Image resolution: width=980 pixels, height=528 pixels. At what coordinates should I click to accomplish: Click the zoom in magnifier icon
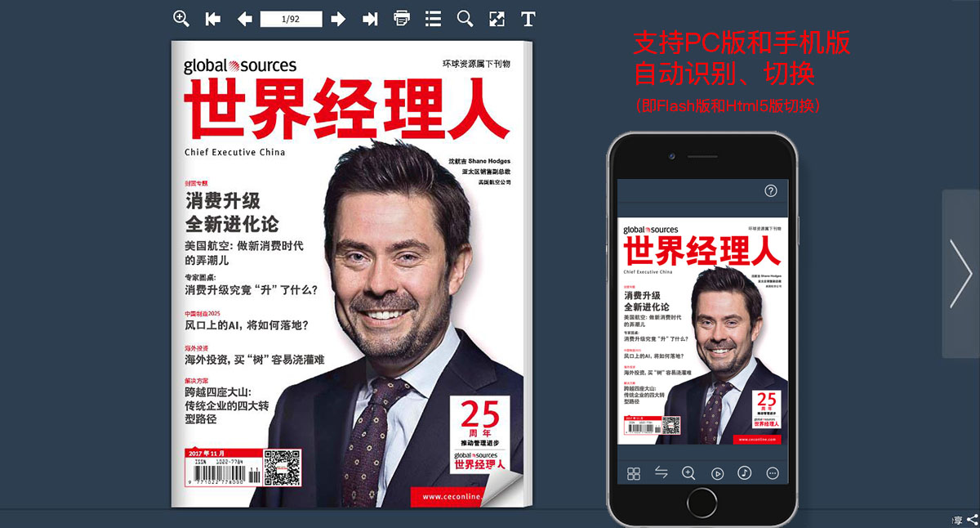181,19
